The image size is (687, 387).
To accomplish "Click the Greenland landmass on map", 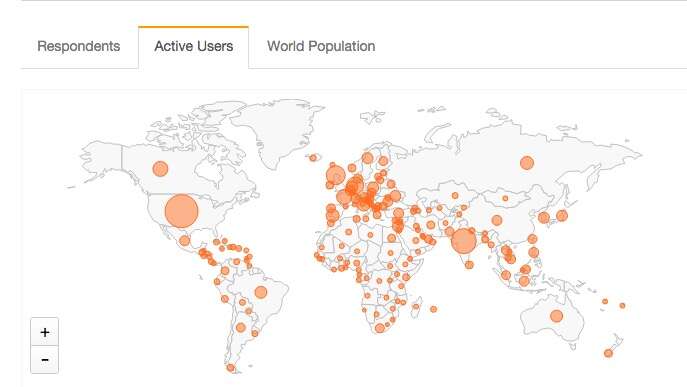I will [x=280, y=127].
